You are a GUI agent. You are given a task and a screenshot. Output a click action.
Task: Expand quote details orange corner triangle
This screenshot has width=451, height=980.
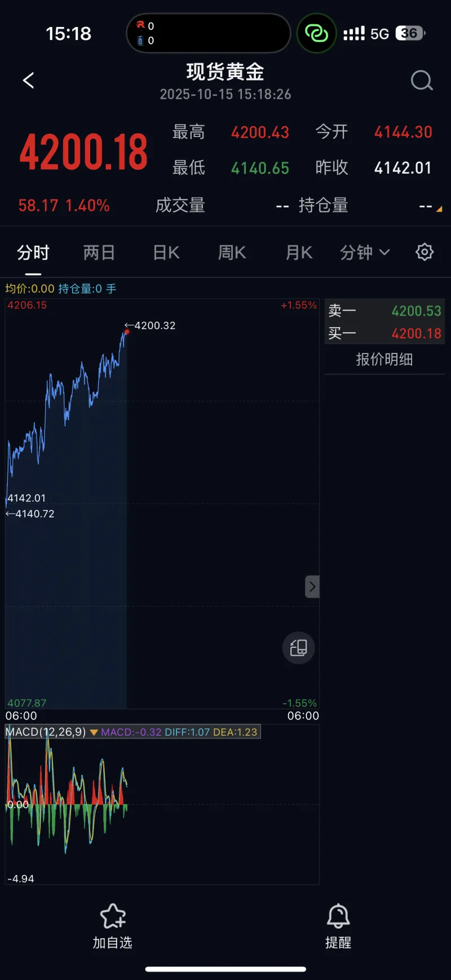pos(439,209)
